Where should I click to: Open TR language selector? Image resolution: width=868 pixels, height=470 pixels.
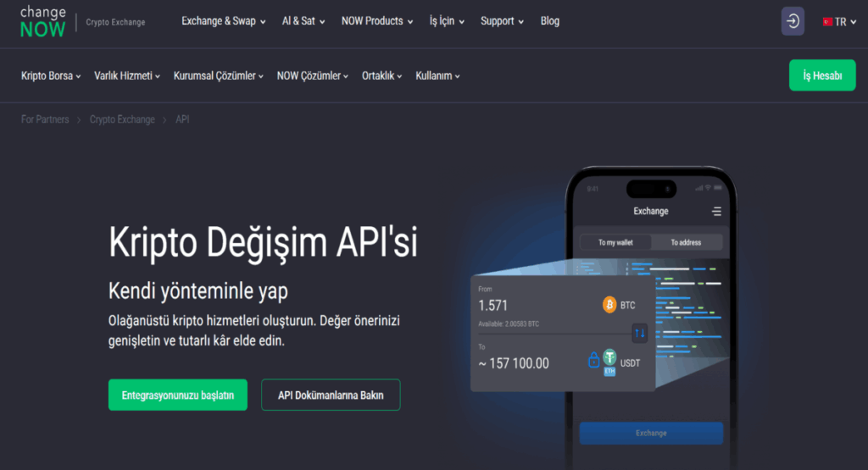click(840, 22)
